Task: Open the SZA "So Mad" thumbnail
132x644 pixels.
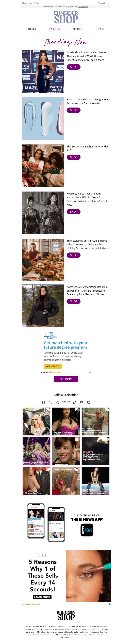Action: pos(66,421)
